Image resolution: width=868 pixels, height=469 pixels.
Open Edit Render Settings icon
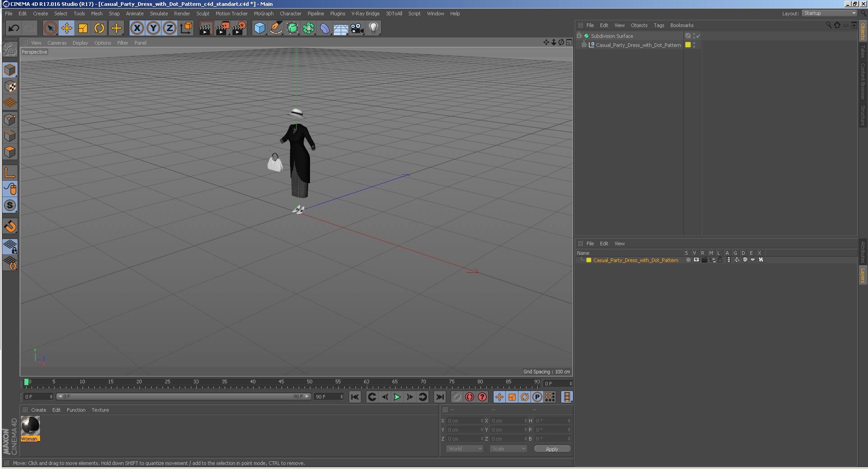[x=239, y=28]
